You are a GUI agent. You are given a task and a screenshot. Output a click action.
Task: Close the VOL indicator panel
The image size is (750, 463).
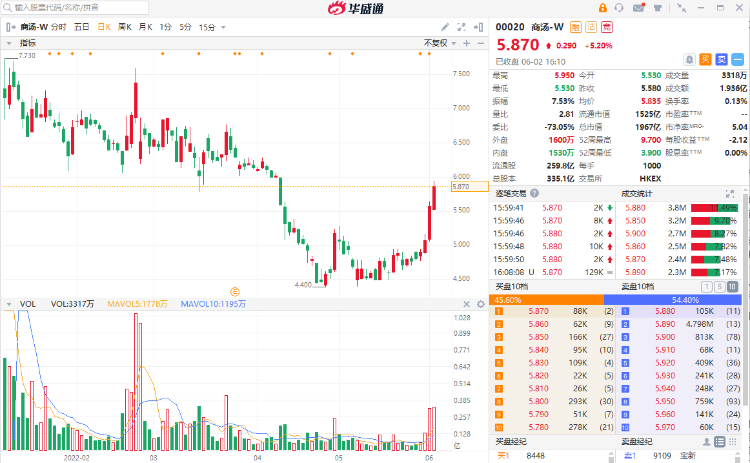[467, 304]
